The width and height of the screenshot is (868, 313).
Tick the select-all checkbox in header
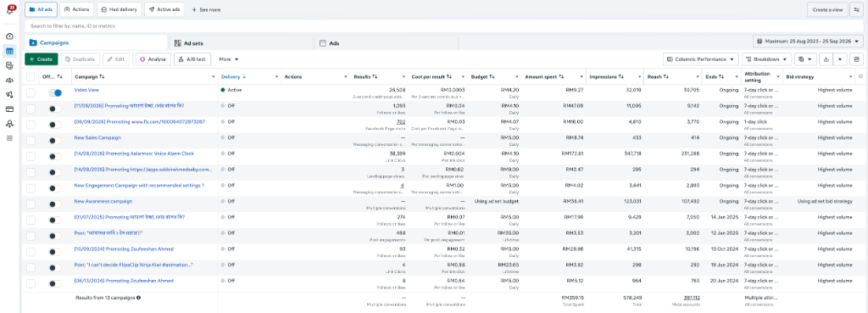pyautogui.click(x=31, y=76)
